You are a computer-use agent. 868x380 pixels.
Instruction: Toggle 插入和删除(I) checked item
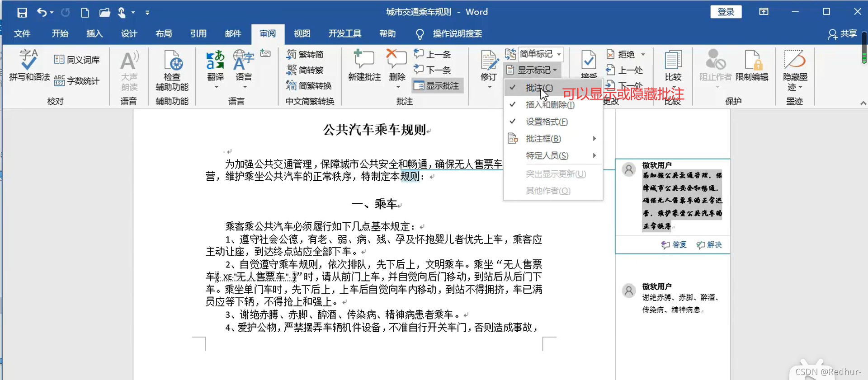point(553,105)
